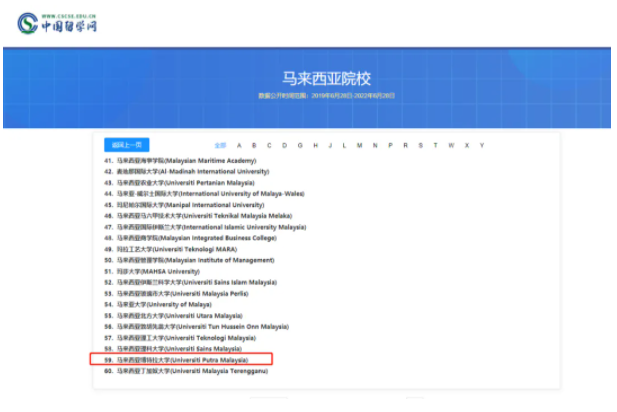Filter the list by letter G
Image resolution: width=617 pixels, height=412 pixels.
[x=300, y=145]
